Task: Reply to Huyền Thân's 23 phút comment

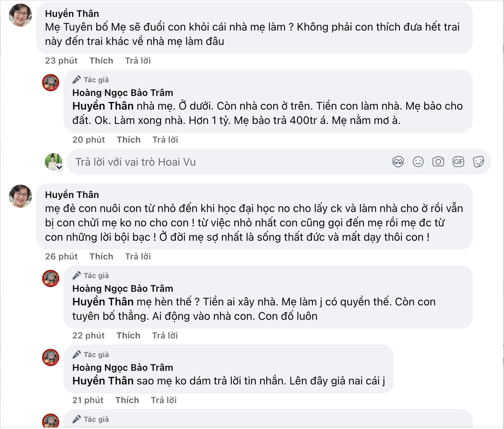Action: (x=138, y=61)
